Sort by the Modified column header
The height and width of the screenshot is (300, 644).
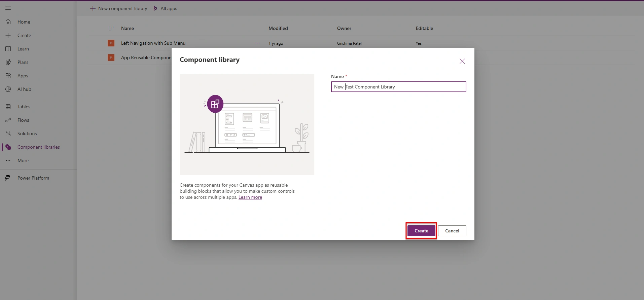point(278,28)
